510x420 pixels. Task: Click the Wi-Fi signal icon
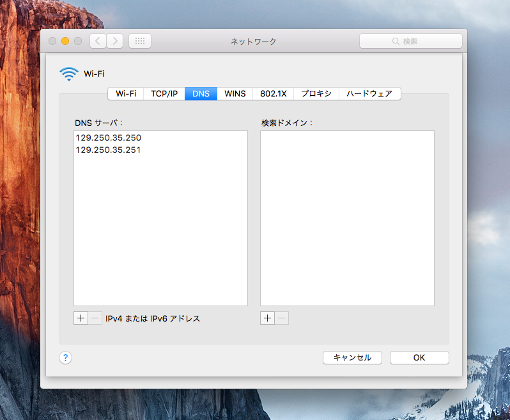click(69, 74)
